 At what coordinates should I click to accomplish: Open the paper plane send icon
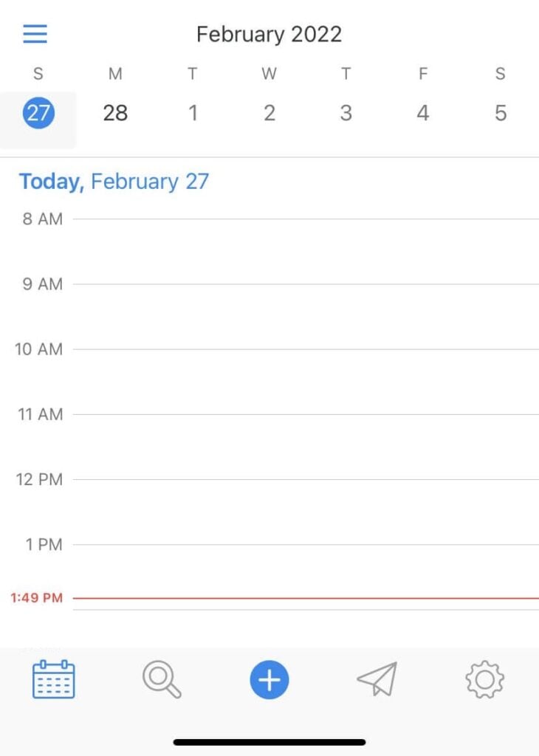(x=377, y=679)
